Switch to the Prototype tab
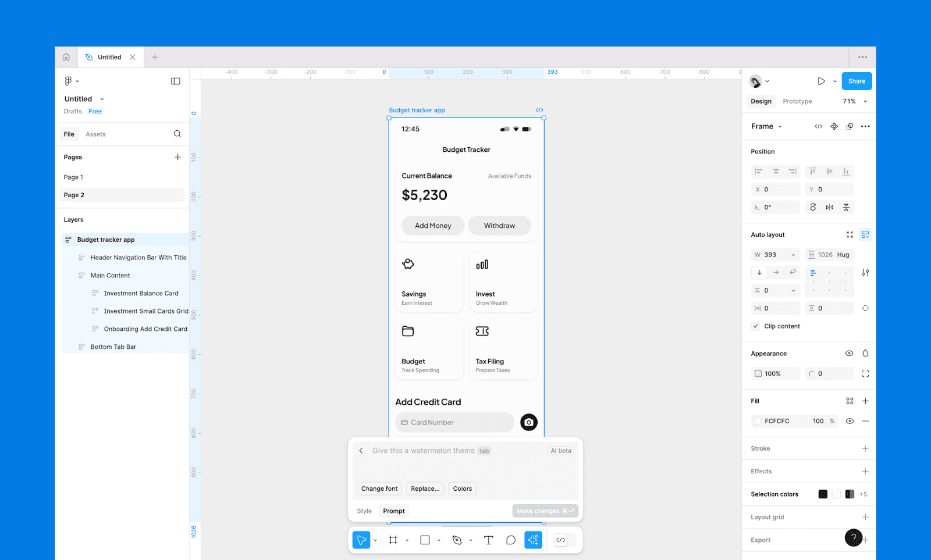 click(x=797, y=101)
